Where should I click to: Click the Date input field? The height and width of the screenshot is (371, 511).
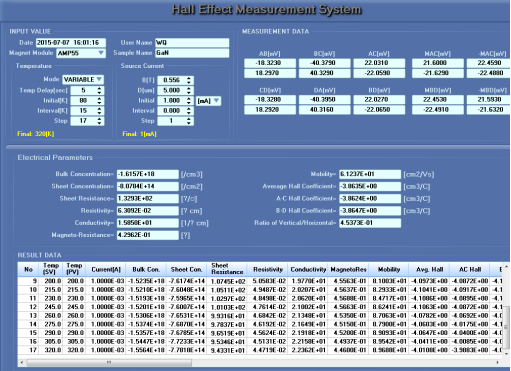click(71, 43)
